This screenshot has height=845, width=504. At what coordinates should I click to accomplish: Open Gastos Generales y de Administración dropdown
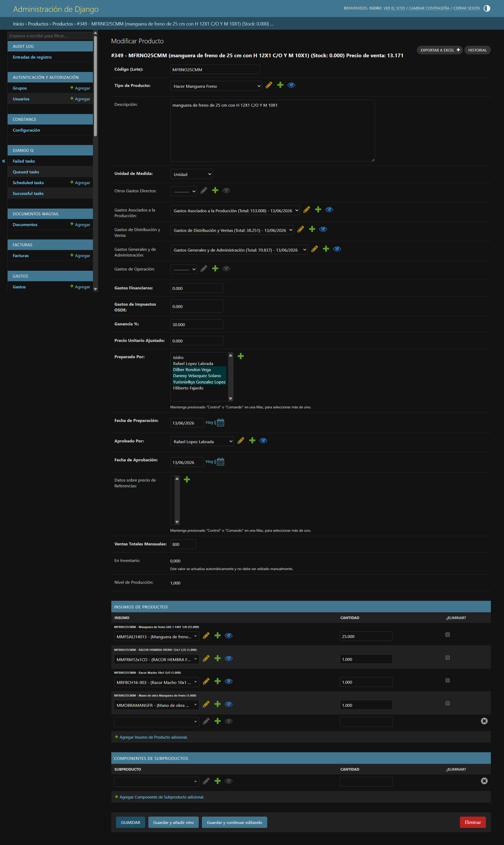239,250
